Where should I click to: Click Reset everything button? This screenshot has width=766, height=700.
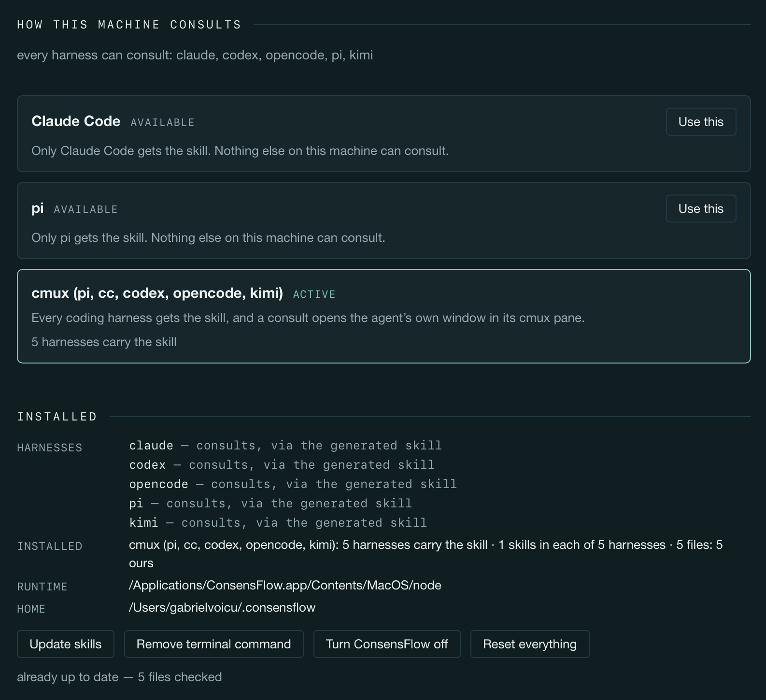click(530, 644)
